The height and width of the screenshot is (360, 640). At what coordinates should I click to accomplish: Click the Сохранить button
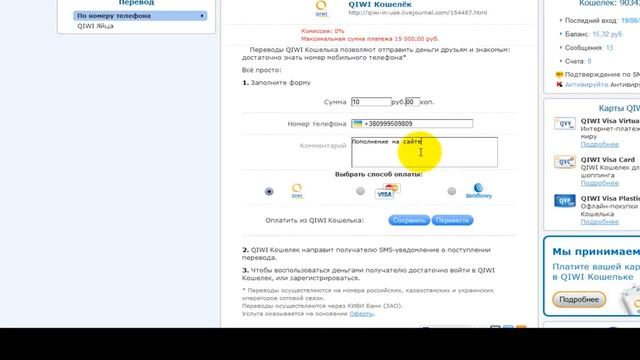click(409, 220)
